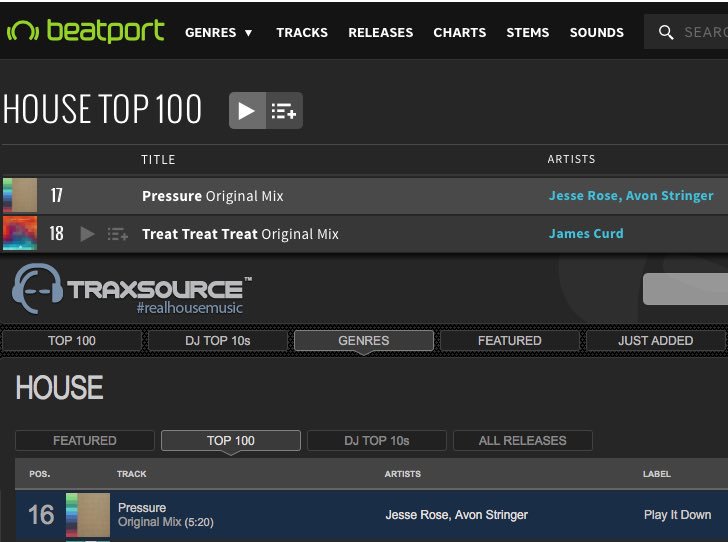Play track 18 Treat Treat Treat
Image resolution: width=728 pixels, height=542 pixels.
[87, 234]
